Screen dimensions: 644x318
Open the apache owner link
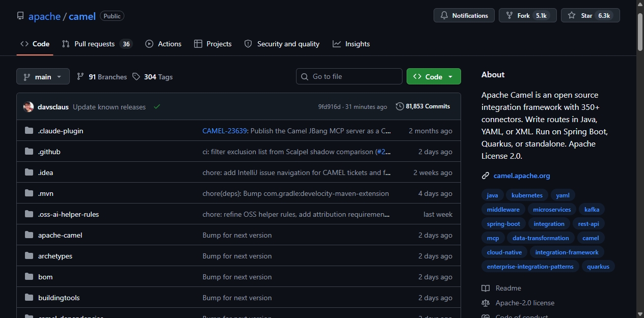pos(44,16)
